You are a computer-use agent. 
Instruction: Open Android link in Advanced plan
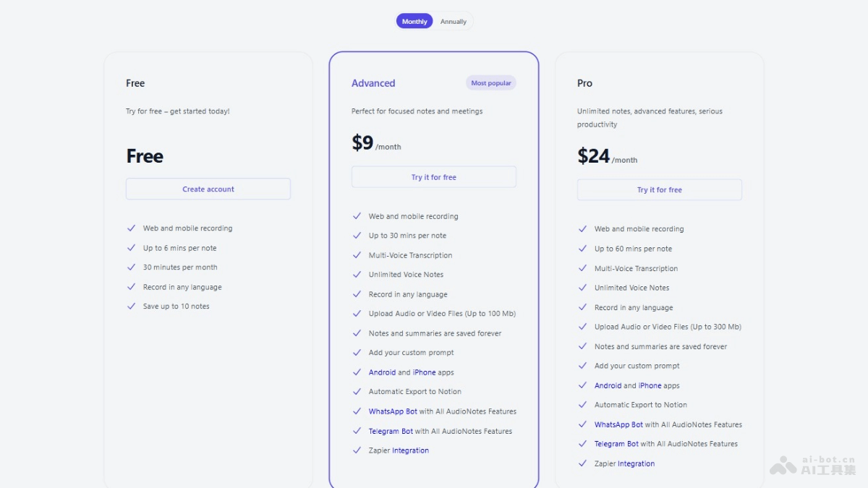pos(382,372)
